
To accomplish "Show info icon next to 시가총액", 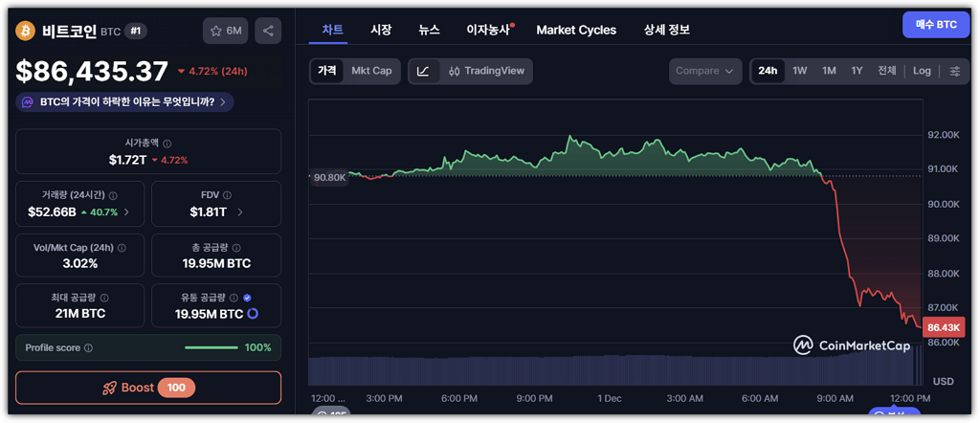I will [x=167, y=144].
